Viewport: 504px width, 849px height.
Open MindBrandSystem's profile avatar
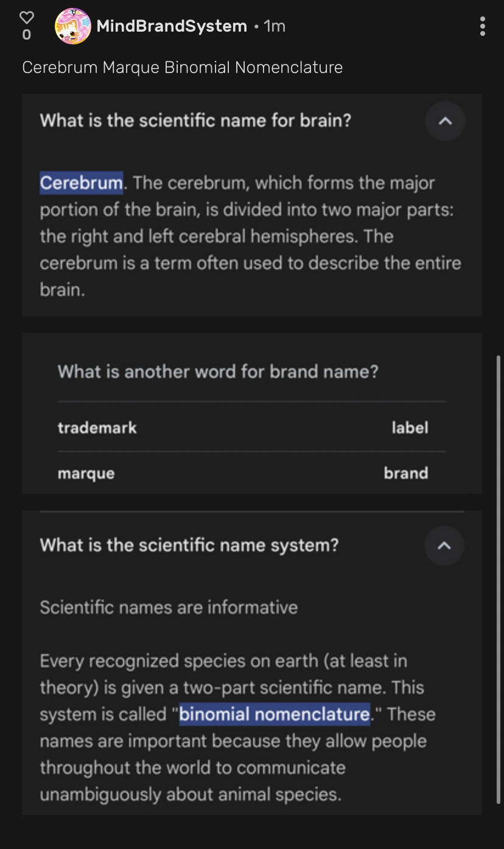pyautogui.click(x=73, y=26)
